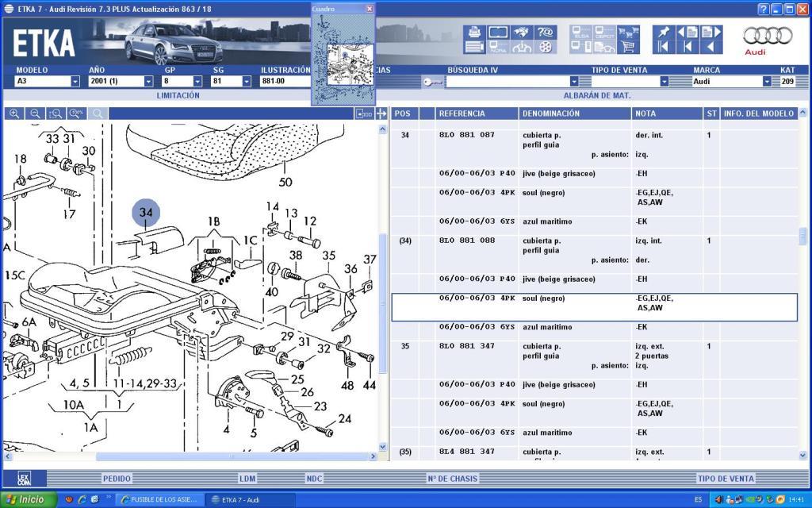Click the PEDIDO button in the bottom bar
The image size is (812, 508).
click(117, 479)
